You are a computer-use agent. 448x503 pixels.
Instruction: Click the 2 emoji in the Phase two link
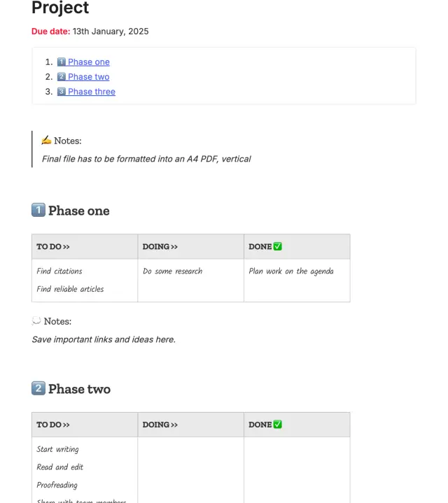(62, 77)
